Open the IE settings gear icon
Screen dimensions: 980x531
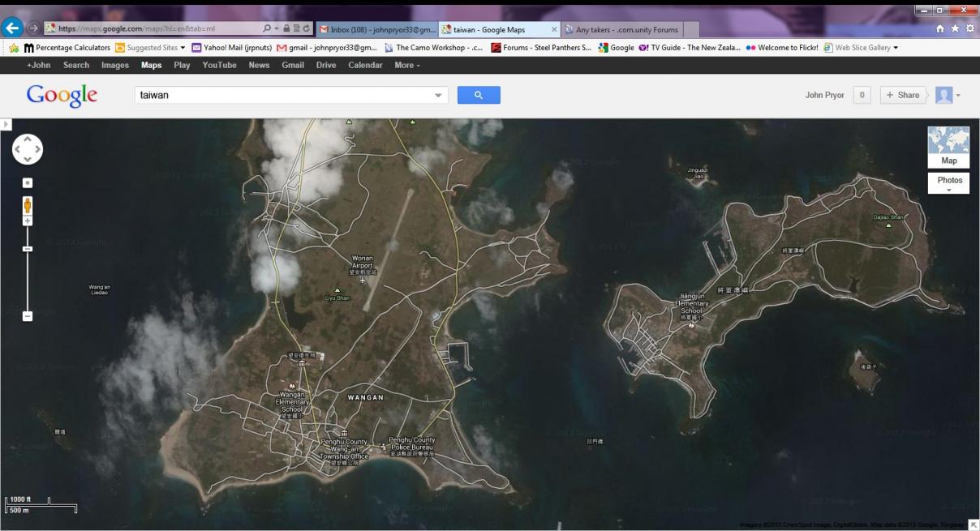click(968, 28)
